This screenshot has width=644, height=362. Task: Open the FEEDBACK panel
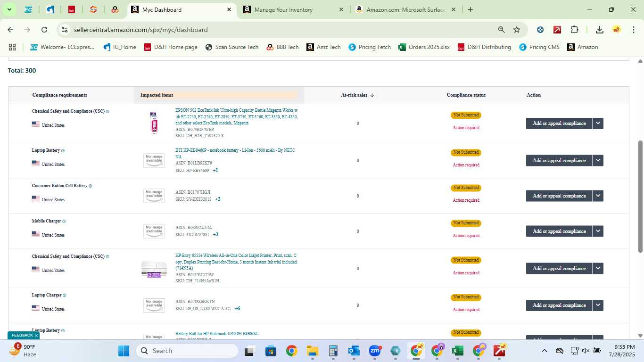coord(22,336)
